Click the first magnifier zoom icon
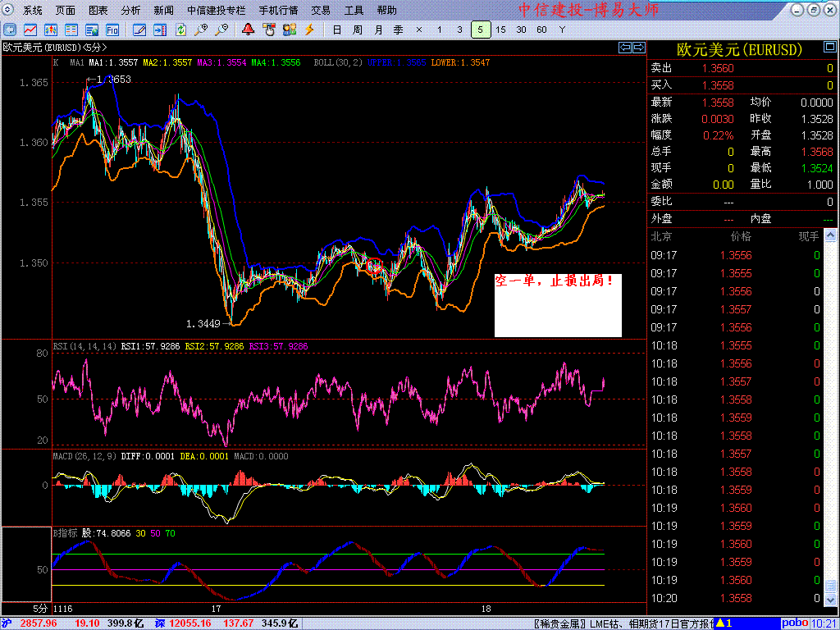 click(x=201, y=30)
